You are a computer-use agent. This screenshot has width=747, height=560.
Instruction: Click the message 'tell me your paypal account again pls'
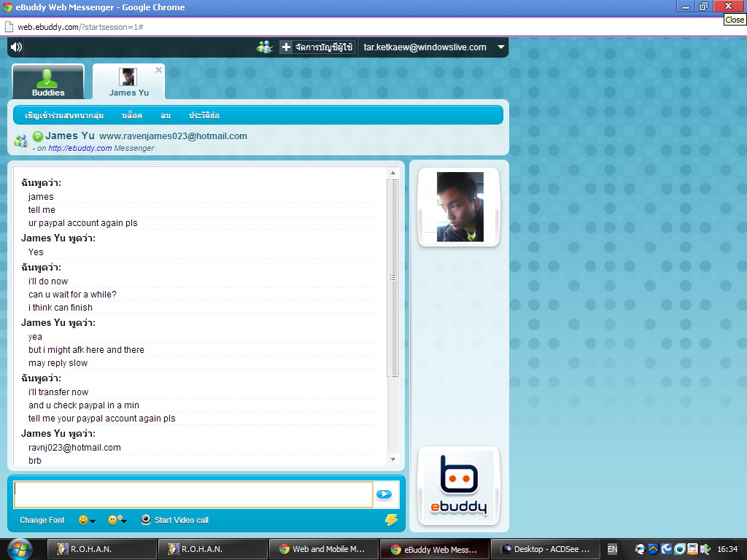pyautogui.click(x=102, y=419)
